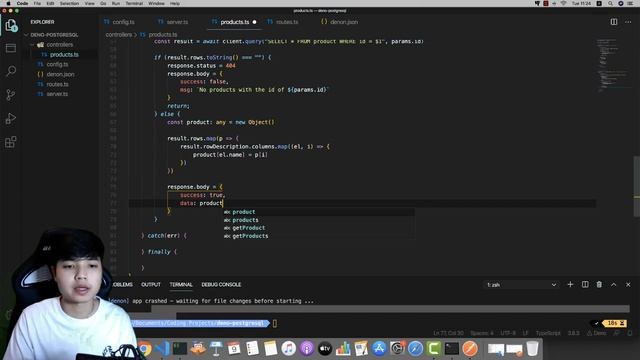Choose 'products' autocomplete suggestion
640x360 pixels.
(318, 220)
